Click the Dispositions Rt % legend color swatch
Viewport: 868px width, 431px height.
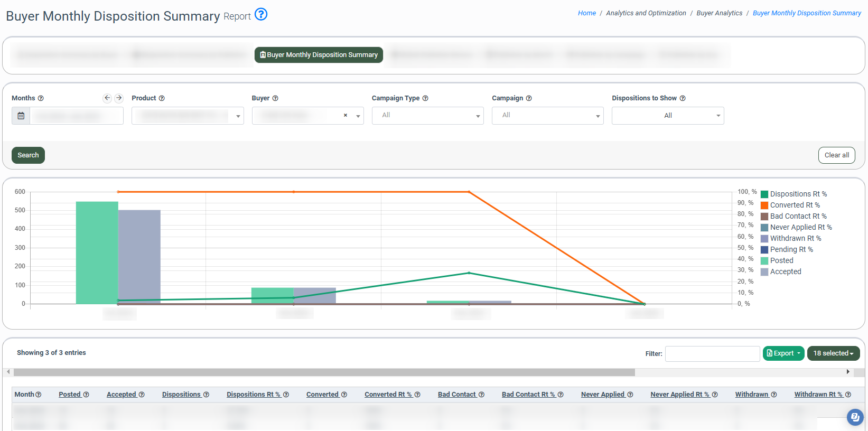coord(764,194)
